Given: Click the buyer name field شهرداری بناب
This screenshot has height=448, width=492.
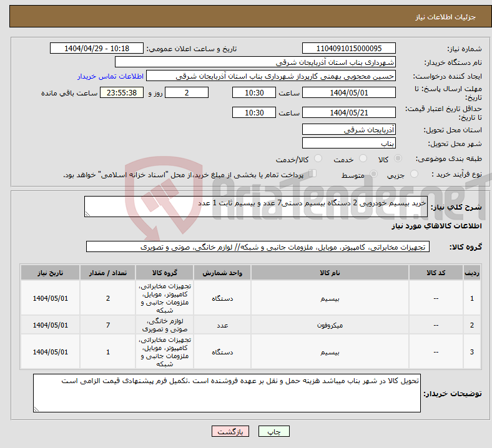Looking at the screenshot, I should point(255,62).
